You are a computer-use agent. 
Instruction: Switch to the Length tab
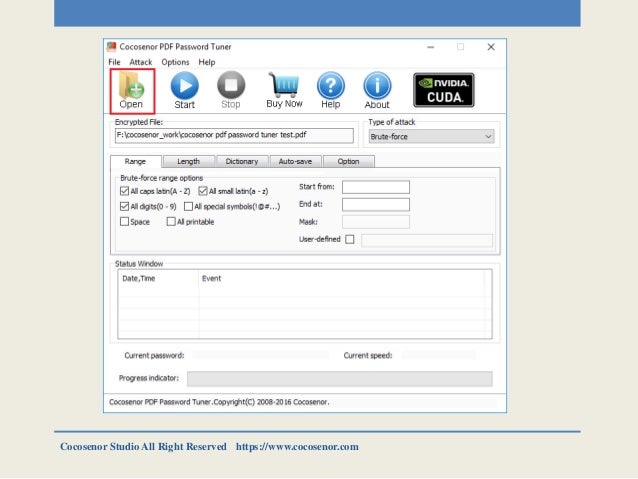188,162
